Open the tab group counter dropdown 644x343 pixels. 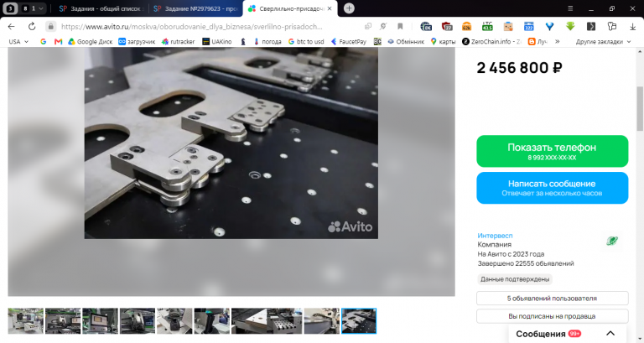click(x=34, y=8)
